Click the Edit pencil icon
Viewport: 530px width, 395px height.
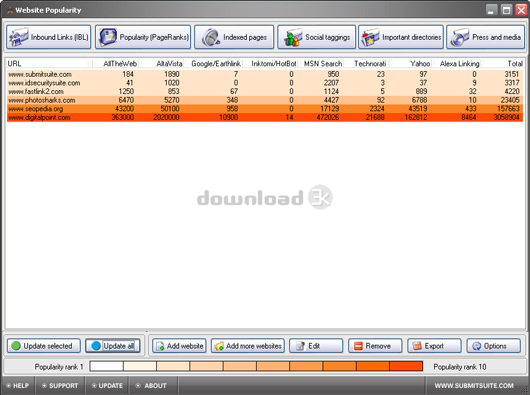pos(300,346)
